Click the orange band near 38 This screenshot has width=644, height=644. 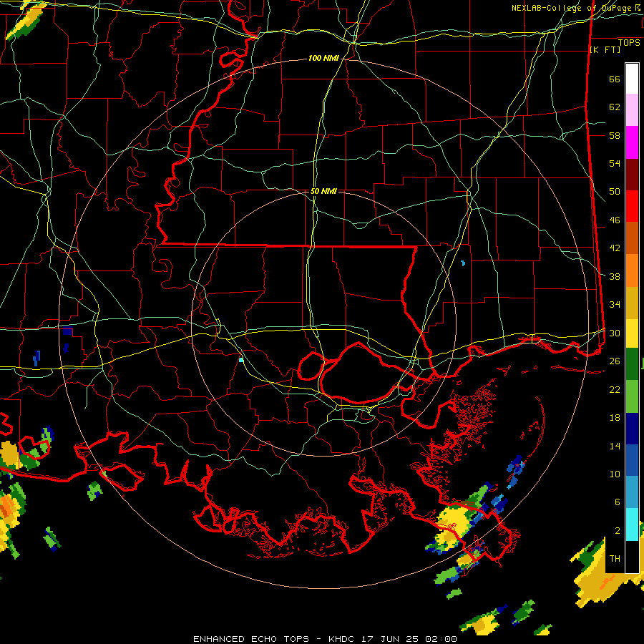pos(632,270)
